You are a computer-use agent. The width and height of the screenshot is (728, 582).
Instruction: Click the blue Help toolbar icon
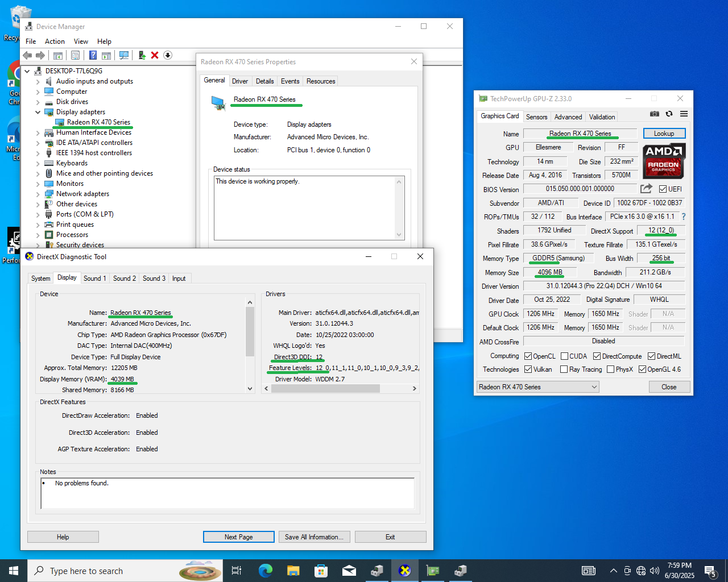(93, 55)
